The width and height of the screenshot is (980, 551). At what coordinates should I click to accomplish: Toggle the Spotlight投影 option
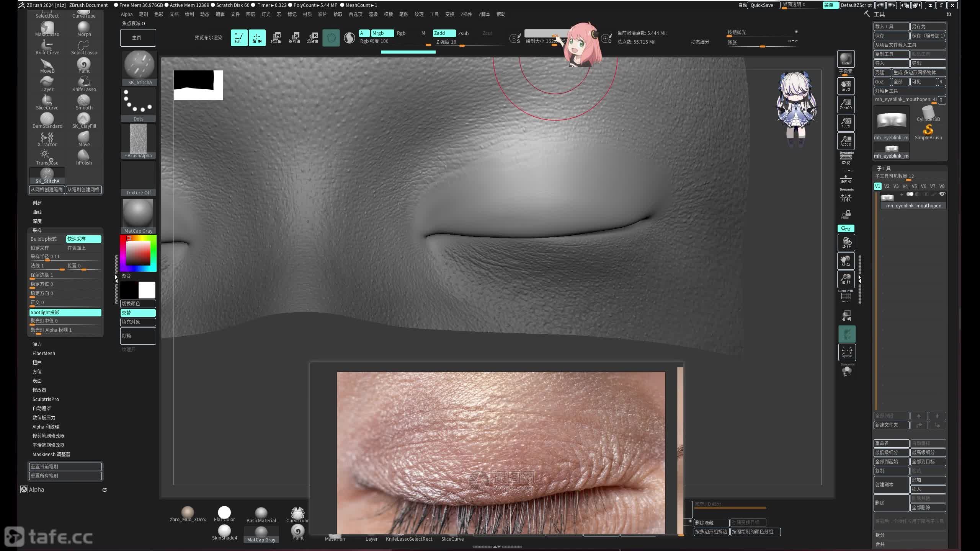click(65, 312)
